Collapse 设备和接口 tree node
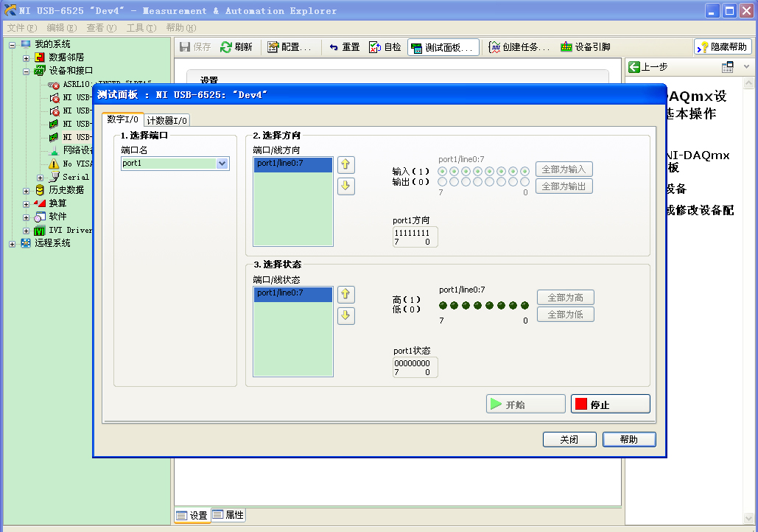Image resolution: width=758 pixels, height=532 pixels. [x=26, y=71]
